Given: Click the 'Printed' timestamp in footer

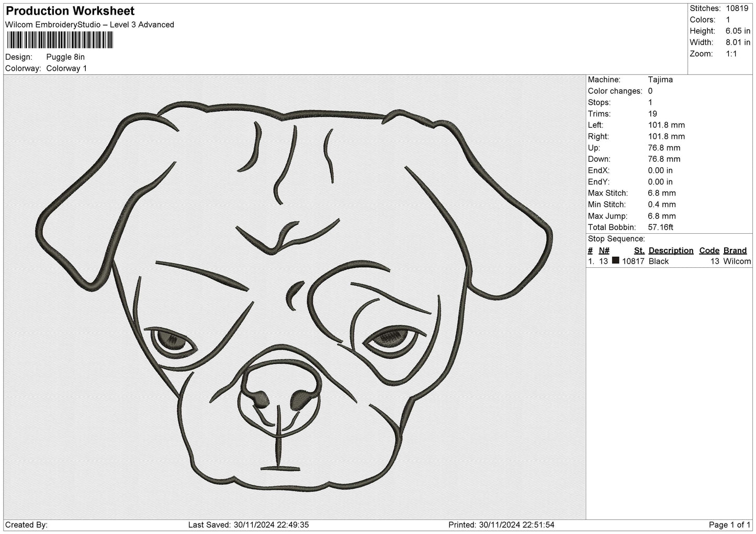Looking at the screenshot, I should point(501,525).
